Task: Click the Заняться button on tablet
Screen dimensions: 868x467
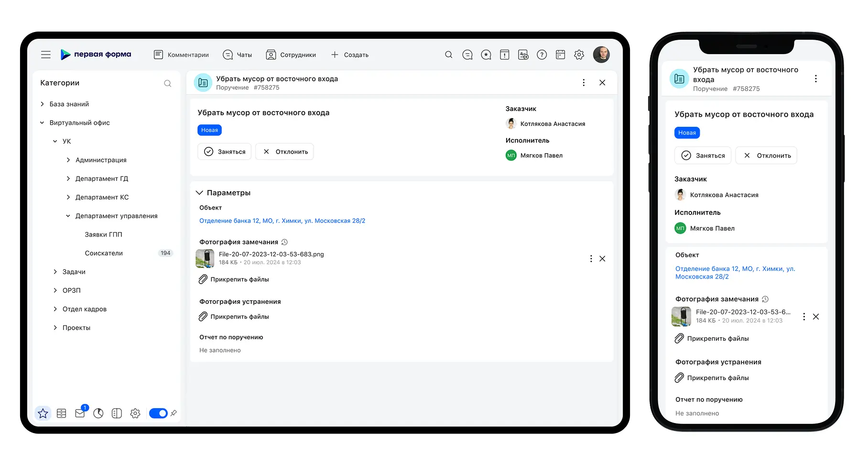Action: tap(225, 152)
